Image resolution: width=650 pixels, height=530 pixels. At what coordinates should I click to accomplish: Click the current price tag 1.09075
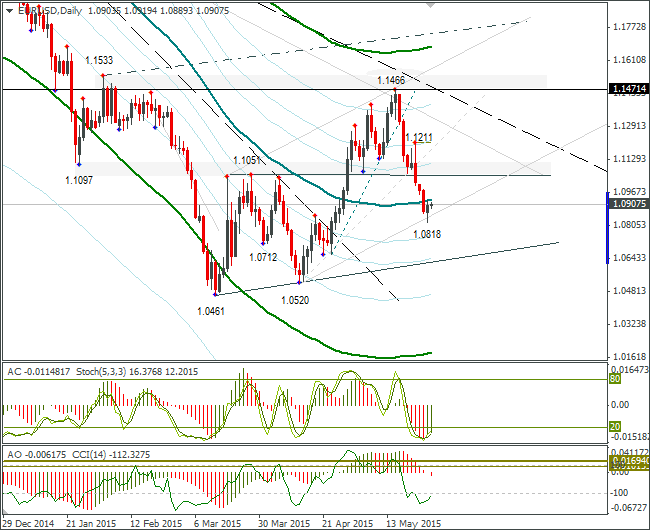pos(628,203)
